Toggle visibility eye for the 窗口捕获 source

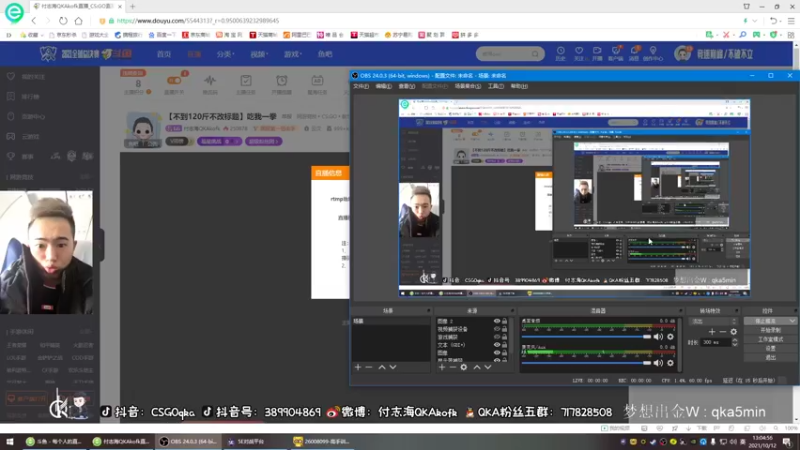tap(496, 337)
